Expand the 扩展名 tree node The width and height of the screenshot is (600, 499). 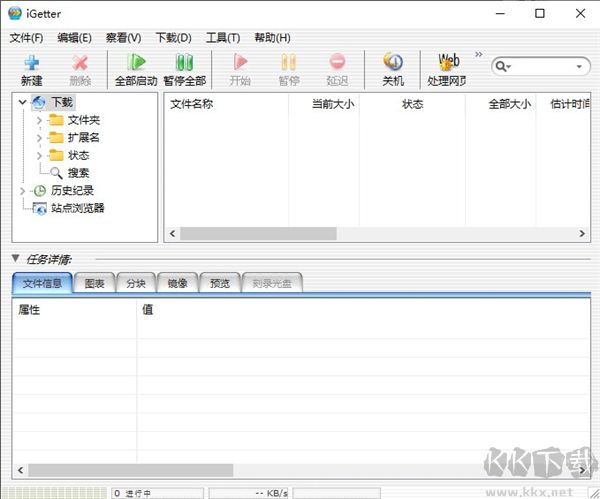point(39,138)
